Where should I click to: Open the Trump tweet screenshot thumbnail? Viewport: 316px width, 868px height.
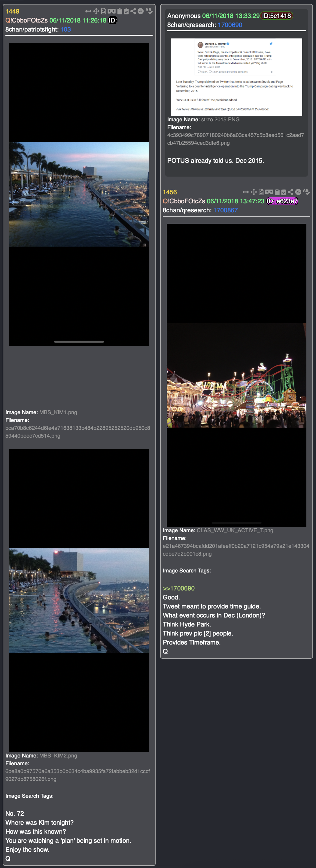pos(236,77)
